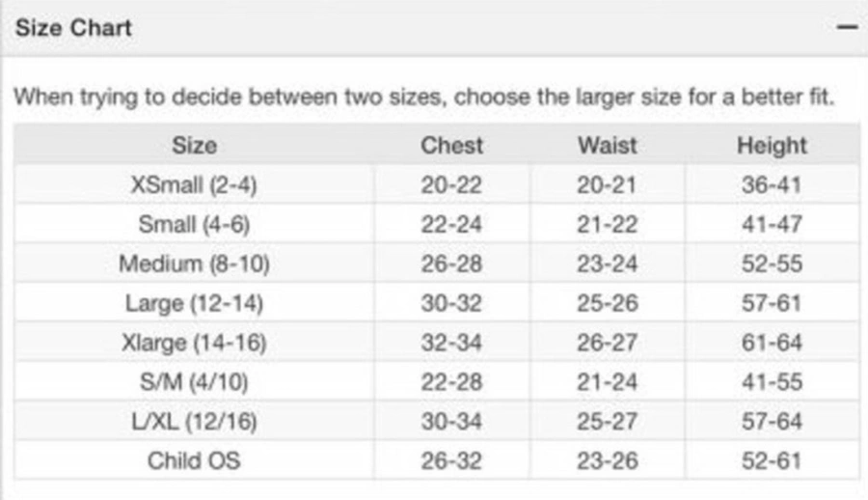
Task: Click the Medium waist value 23-24
Action: (608, 264)
